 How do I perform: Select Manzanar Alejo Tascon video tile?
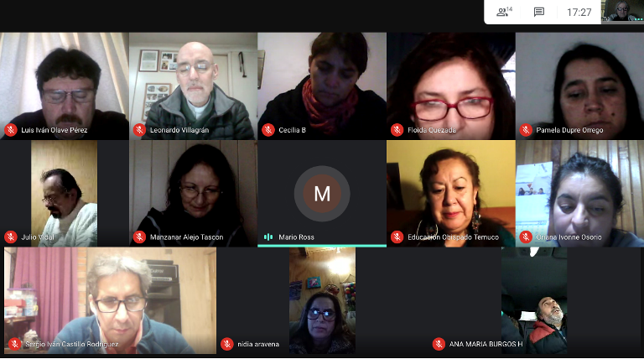pos(194,194)
